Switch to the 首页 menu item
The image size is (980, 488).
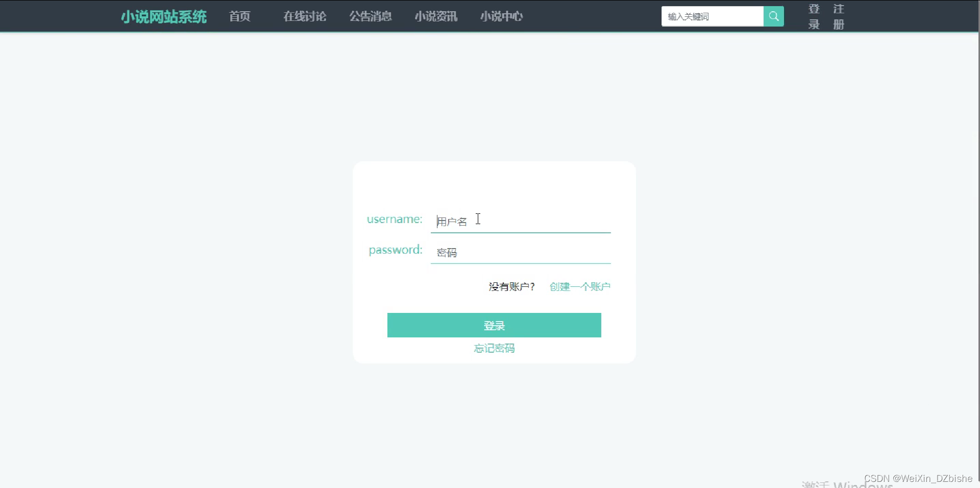click(x=239, y=16)
